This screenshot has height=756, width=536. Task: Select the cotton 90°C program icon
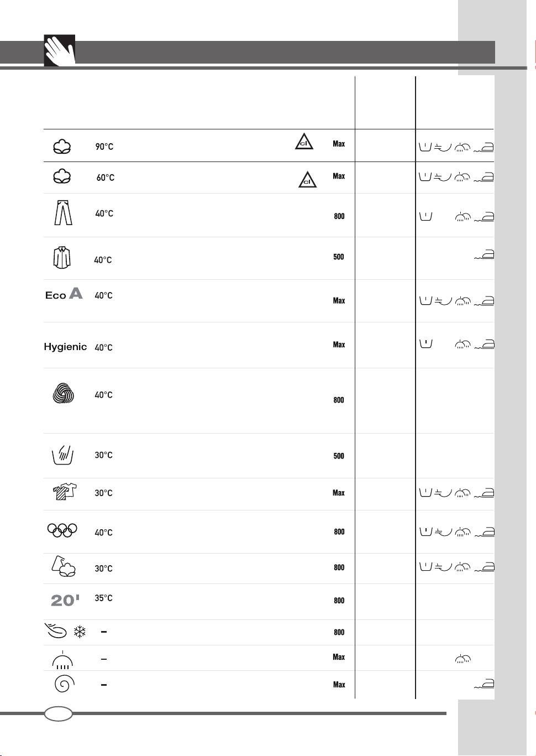(62, 147)
